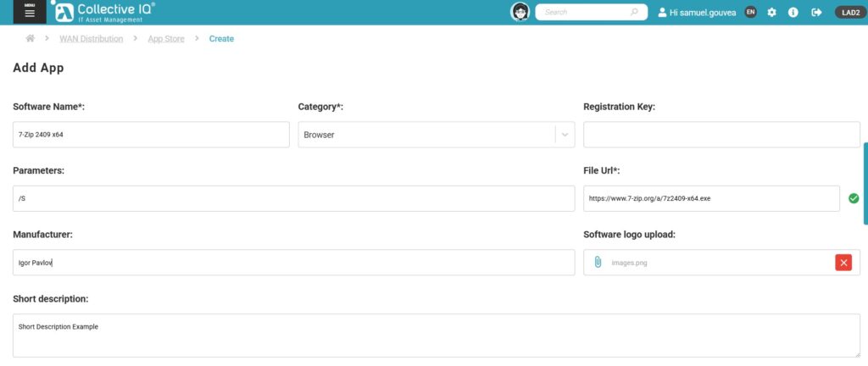Viewport: 868px width, 366px height.
Task: Click the LAD2 environment badge
Action: pos(849,13)
